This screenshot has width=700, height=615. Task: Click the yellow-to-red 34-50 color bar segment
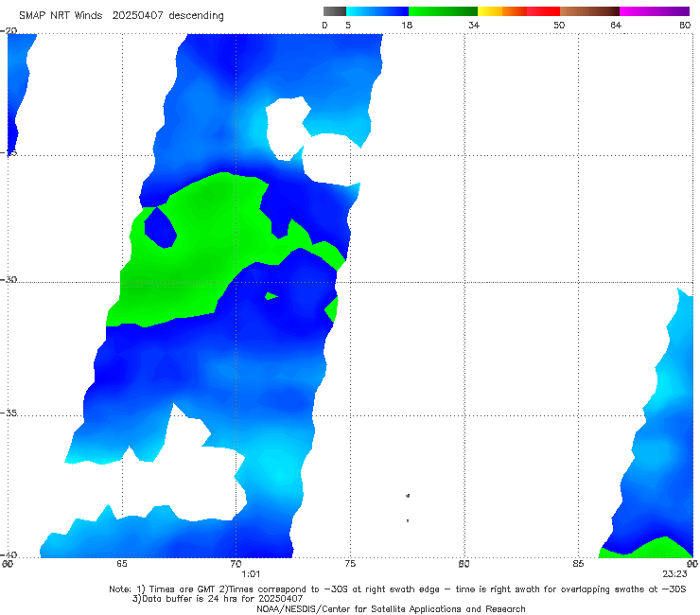(518, 11)
